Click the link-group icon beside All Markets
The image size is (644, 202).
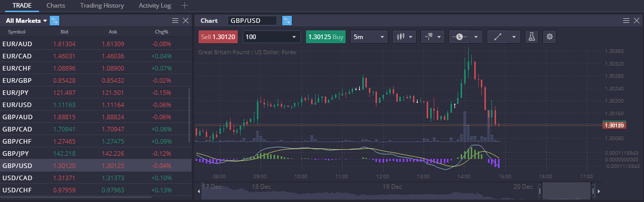tap(55, 21)
